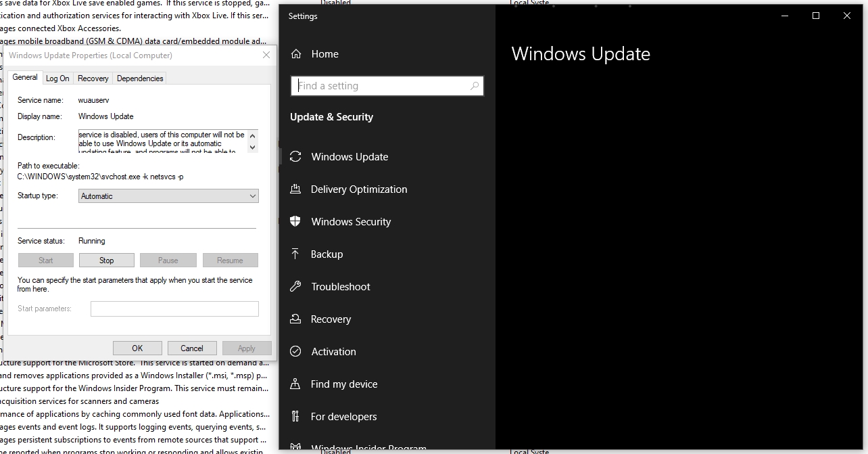Click the For developers icon
868x454 pixels.
pos(295,417)
